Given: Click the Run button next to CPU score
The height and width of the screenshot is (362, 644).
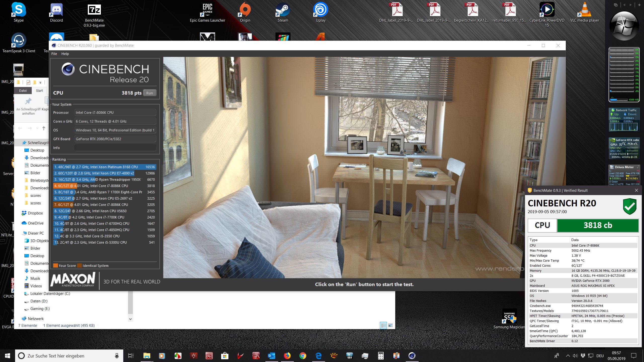Looking at the screenshot, I should pyautogui.click(x=150, y=93).
